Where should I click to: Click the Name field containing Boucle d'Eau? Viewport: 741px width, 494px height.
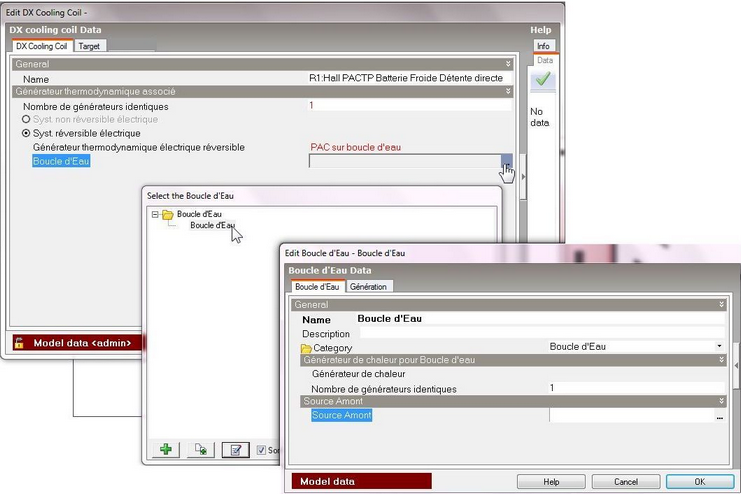point(538,319)
